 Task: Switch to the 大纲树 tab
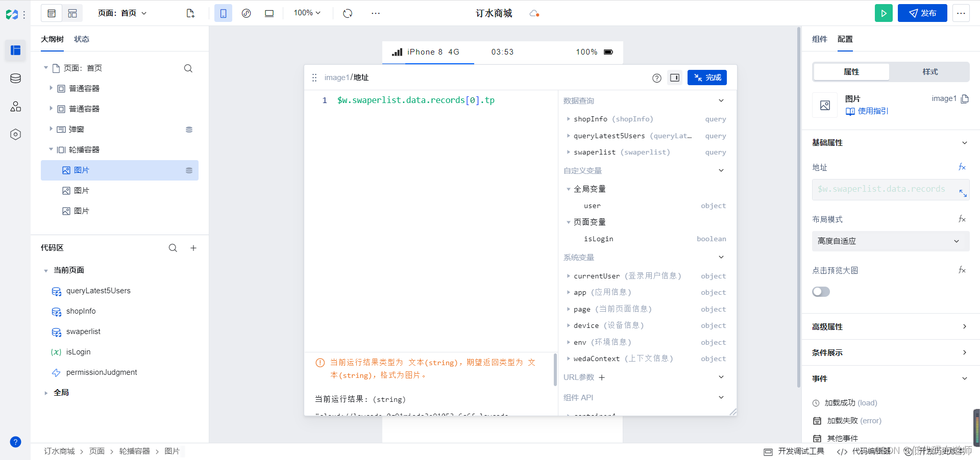[52, 39]
